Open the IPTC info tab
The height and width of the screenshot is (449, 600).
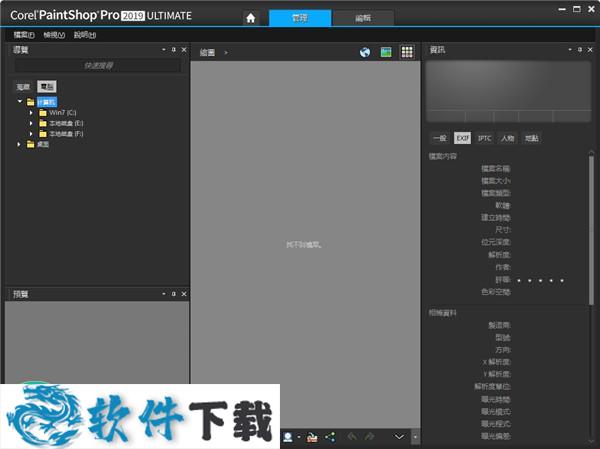(x=485, y=138)
